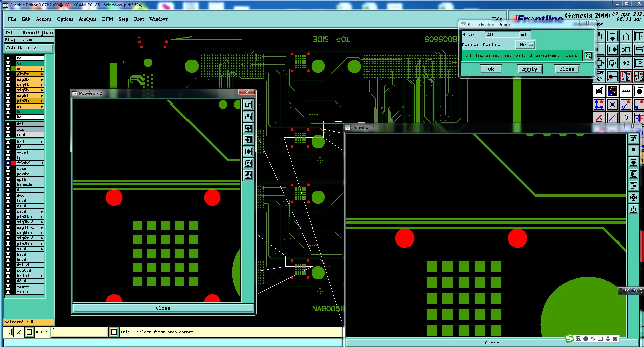Enable the checkbox for layer pln2t
This screenshot has height=347, width=644.
tap(8, 74)
